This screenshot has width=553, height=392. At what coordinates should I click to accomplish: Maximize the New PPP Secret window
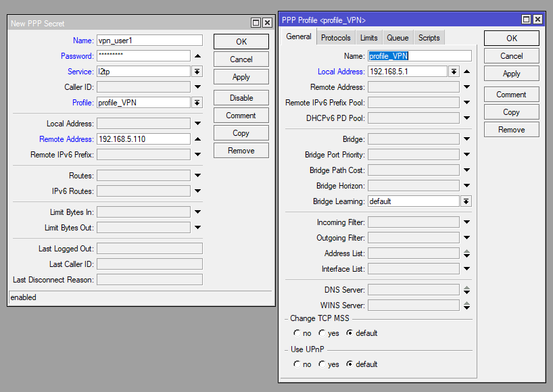pyautogui.click(x=256, y=23)
